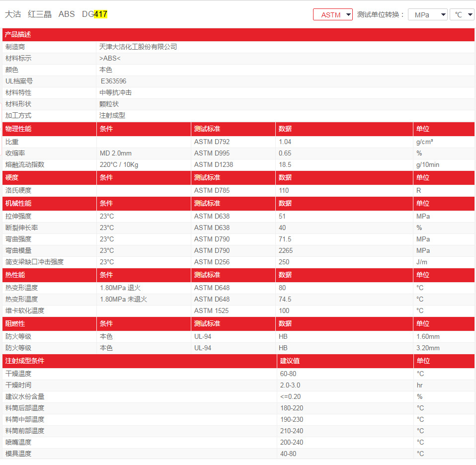Open the MPa pressure unit dropdown

427,14
